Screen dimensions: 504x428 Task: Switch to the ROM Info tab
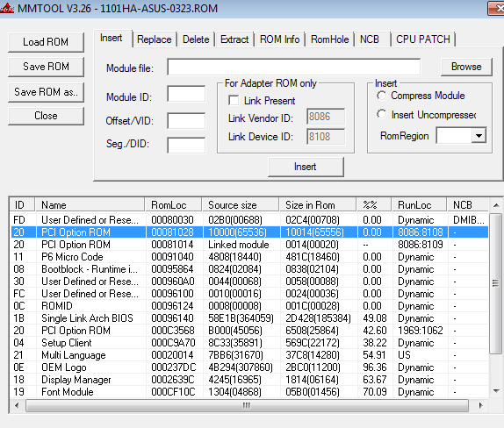click(x=279, y=39)
